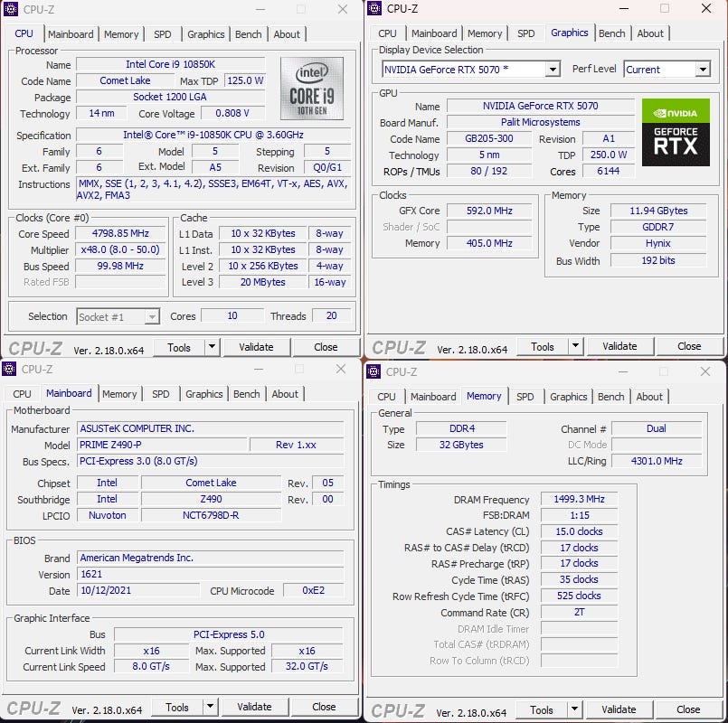Open Graphics tab in the Mainboard window

click(203, 394)
